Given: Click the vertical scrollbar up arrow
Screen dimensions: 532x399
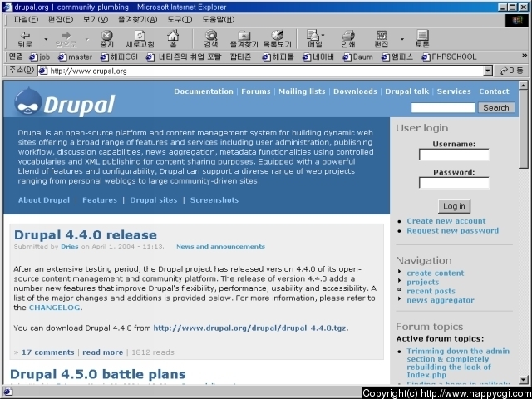Looking at the screenshot, I should (524, 85).
